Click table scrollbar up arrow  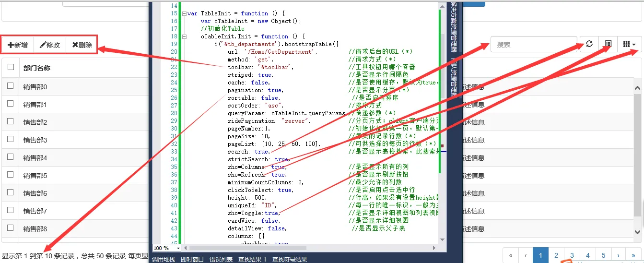coord(637,88)
